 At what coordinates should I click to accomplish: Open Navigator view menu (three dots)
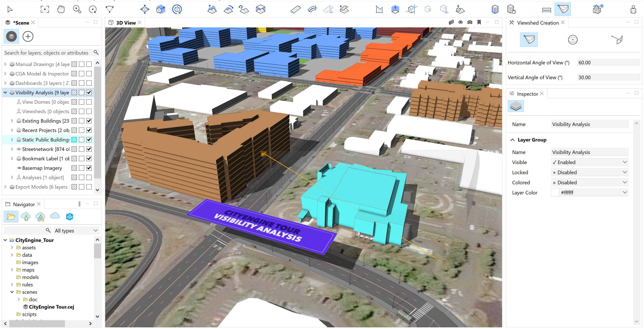(x=80, y=204)
